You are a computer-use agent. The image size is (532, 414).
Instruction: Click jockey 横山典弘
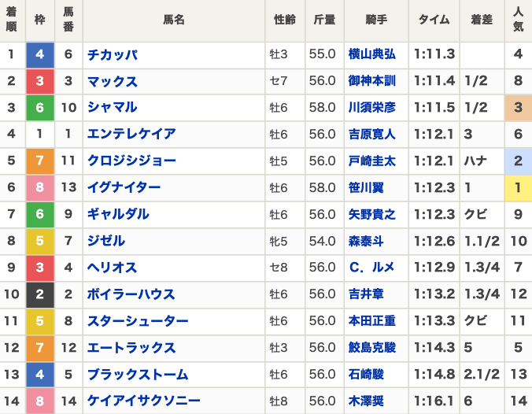tap(372, 54)
